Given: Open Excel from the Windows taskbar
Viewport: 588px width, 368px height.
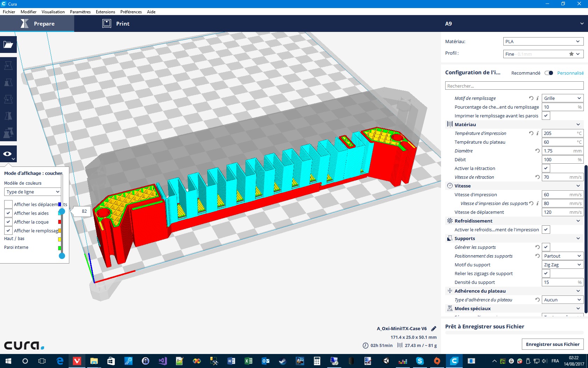Looking at the screenshot, I should pos(248,361).
